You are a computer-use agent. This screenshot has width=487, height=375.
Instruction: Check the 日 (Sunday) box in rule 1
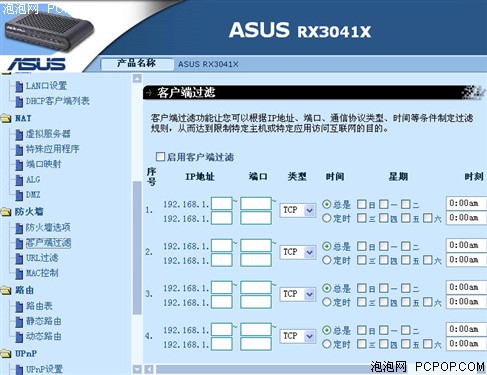tap(362, 204)
